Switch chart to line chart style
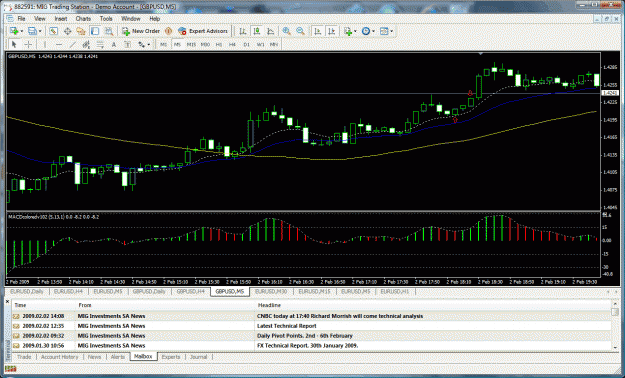 point(271,31)
